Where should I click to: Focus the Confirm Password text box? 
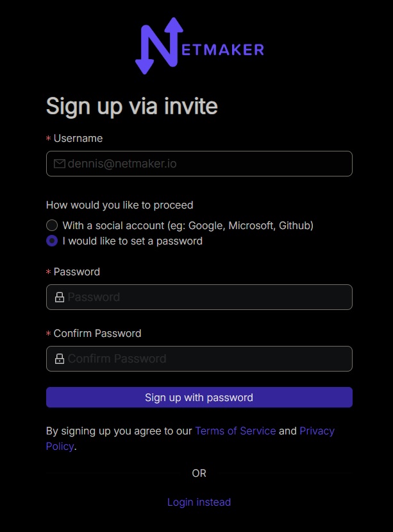click(205, 359)
